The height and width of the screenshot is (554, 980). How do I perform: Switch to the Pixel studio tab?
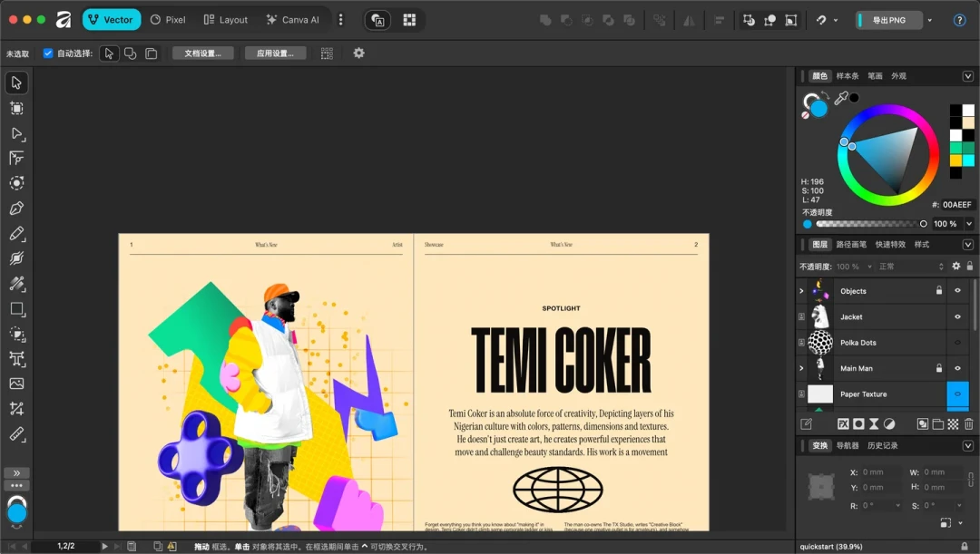168,20
